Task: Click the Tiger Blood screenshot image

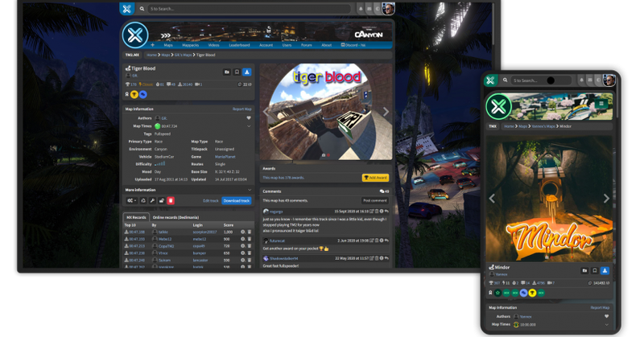Action: pyautogui.click(x=326, y=111)
